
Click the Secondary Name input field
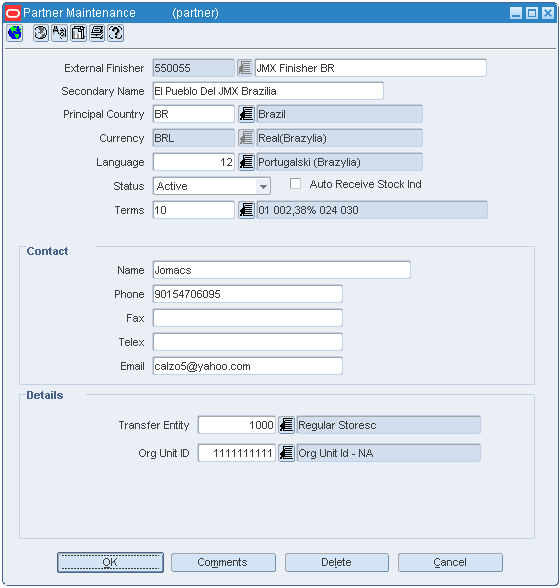tap(268, 91)
